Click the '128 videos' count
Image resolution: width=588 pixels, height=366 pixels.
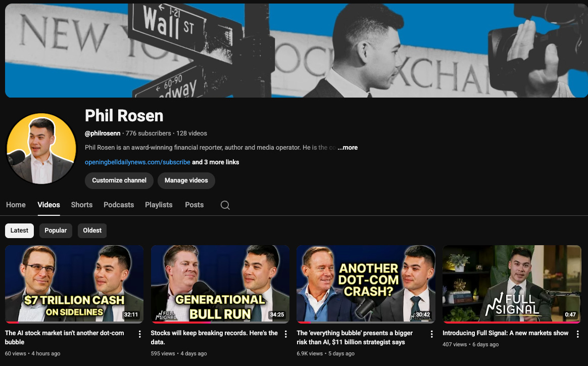(x=191, y=133)
